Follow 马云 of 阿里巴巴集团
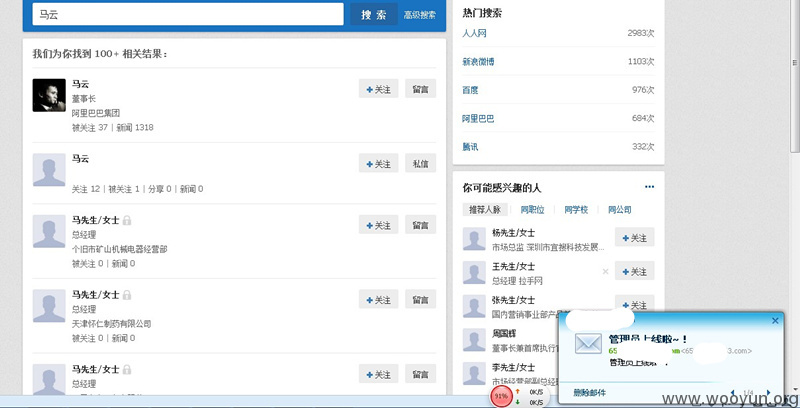 coord(378,89)
